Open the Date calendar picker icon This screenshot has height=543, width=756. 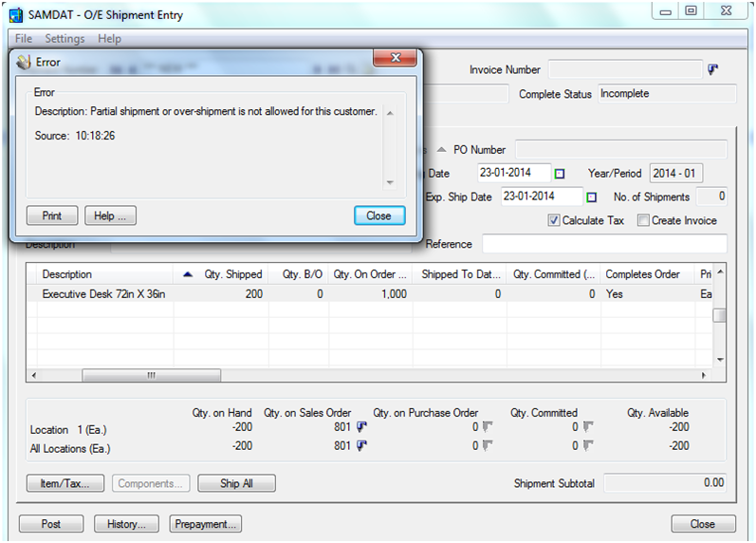pyautogui.click(x=560, y=174)
